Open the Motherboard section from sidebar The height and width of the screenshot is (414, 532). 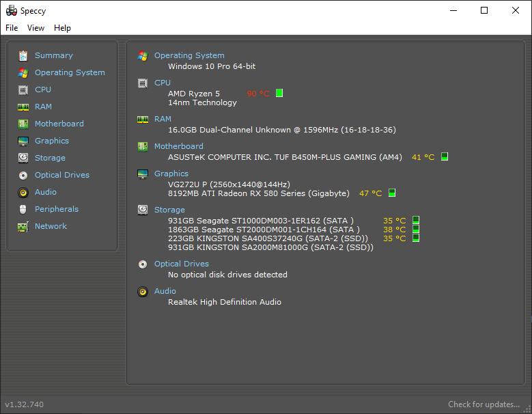(x=59, y=124)
